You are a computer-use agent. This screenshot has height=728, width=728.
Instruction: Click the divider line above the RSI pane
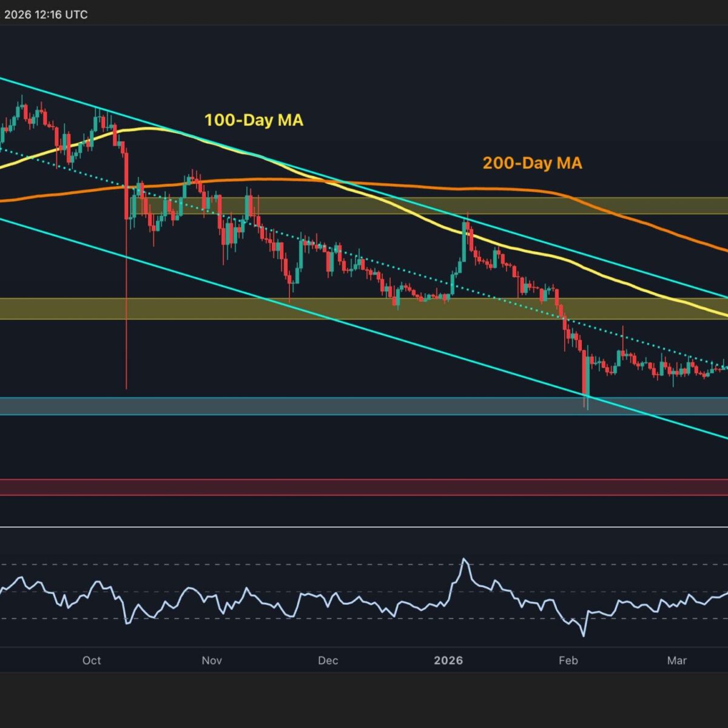tap(364, 527)
